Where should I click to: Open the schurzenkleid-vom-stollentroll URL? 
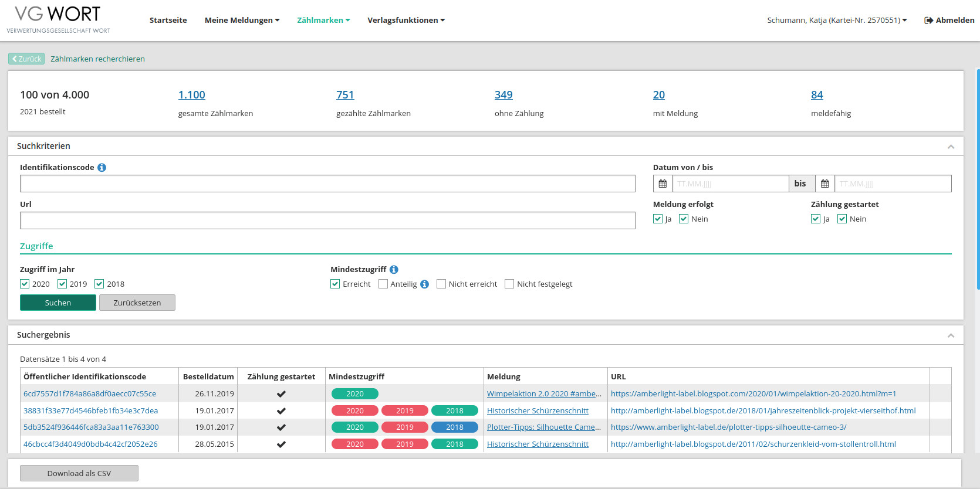pos(753,444)
